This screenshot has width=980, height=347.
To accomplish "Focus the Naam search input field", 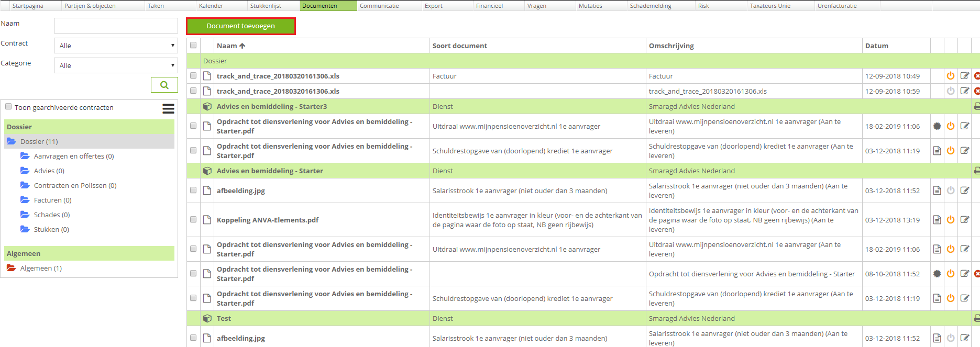I will point(116,26).
